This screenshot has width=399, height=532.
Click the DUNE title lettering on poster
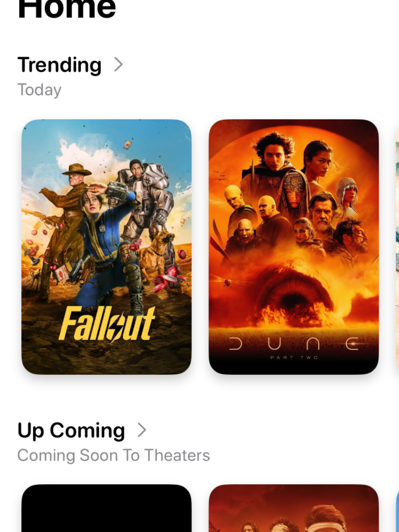(x=294, y=344)
